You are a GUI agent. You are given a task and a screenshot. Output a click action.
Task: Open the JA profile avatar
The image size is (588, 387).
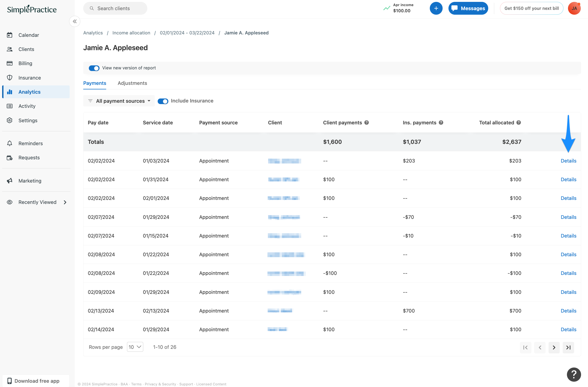pyautogui.click(x=574, y=8)
